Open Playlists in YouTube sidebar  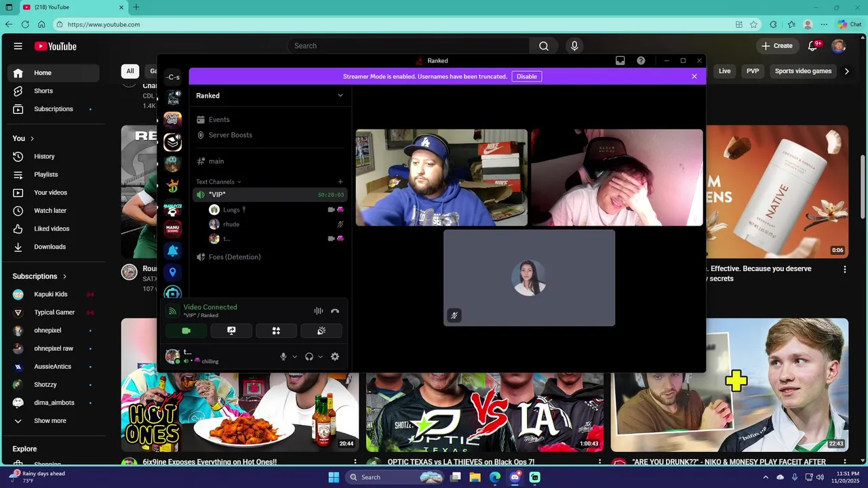pyautogui.click(x=54, y=175)
